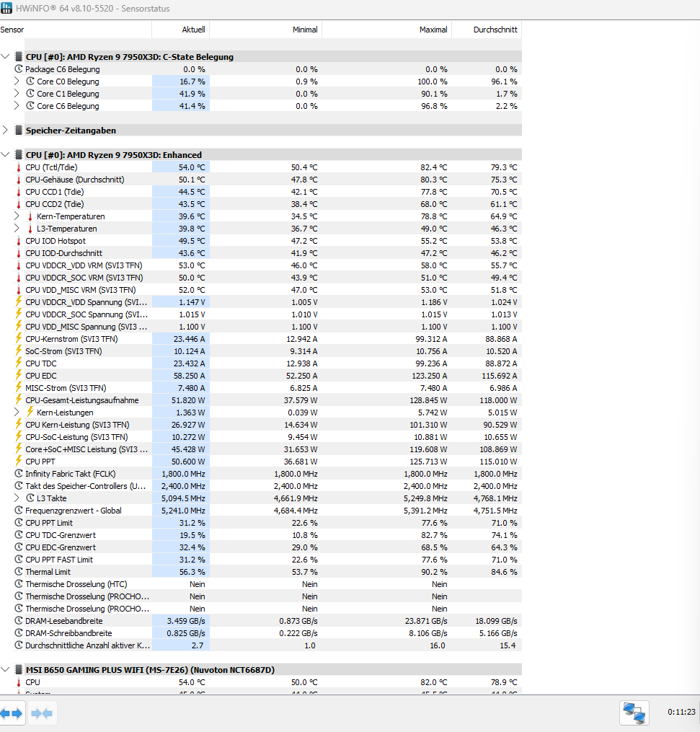Click the thermometer icon next to CPU (Tctl/Tdie)

pos(19,167)
